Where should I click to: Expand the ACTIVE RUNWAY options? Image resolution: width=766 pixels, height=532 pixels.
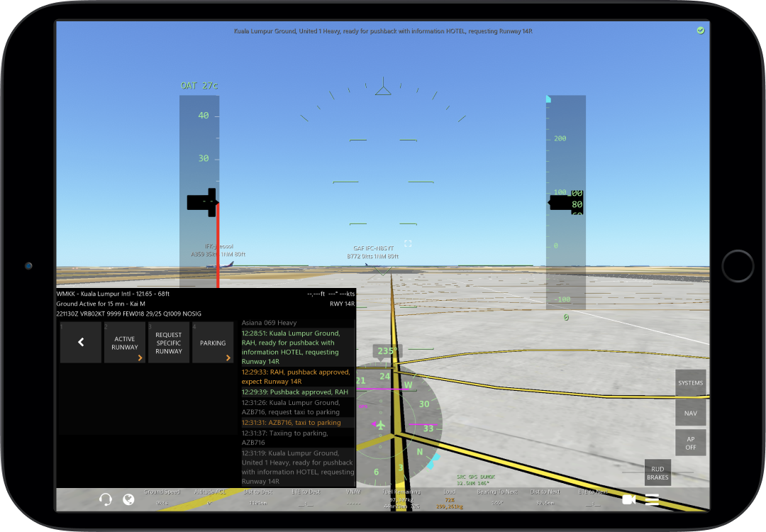(x=125, y=343)
